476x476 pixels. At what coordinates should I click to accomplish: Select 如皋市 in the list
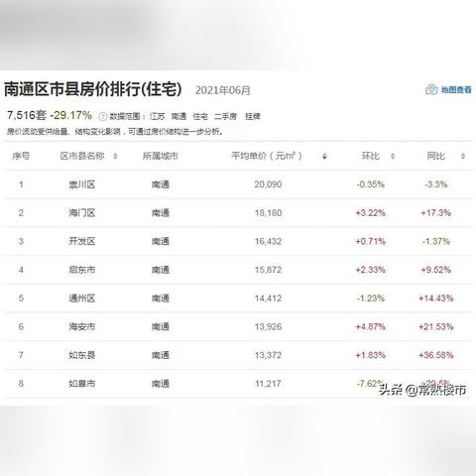click(82, 384)
